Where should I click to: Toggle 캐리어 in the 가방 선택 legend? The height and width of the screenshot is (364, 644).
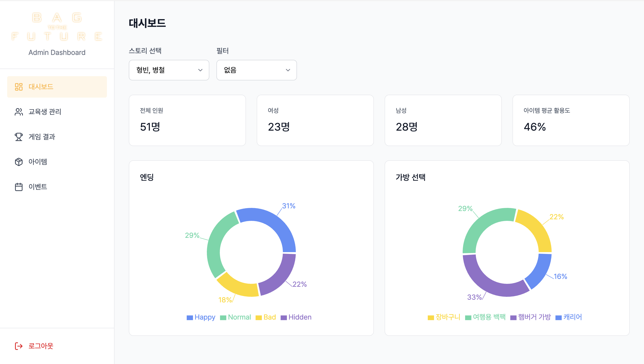coord(569,317)
